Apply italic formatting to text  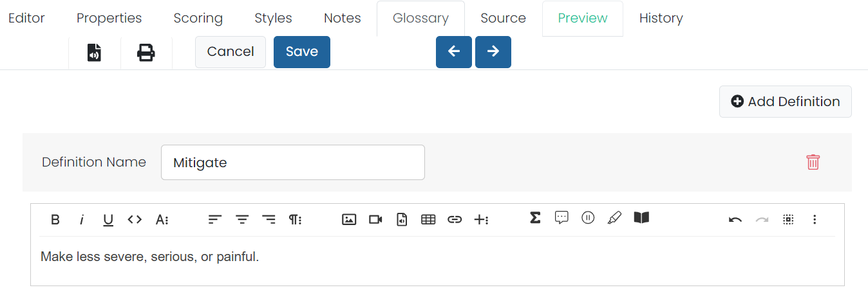pyautogui.click(x=82, y=219)
